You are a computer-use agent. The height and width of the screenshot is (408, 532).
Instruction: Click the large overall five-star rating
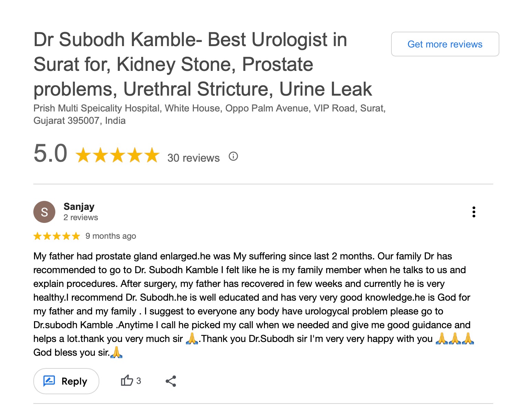(x=118, y=155)
